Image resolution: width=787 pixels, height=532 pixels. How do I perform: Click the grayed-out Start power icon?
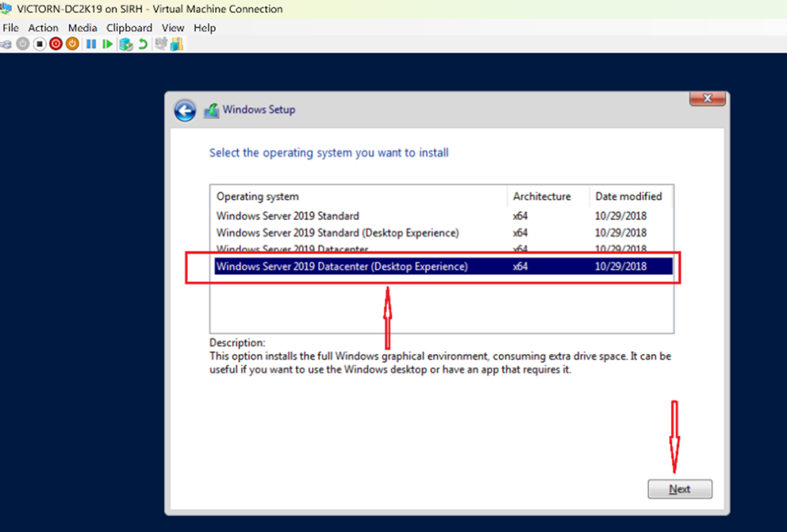[x=22, y=44]
